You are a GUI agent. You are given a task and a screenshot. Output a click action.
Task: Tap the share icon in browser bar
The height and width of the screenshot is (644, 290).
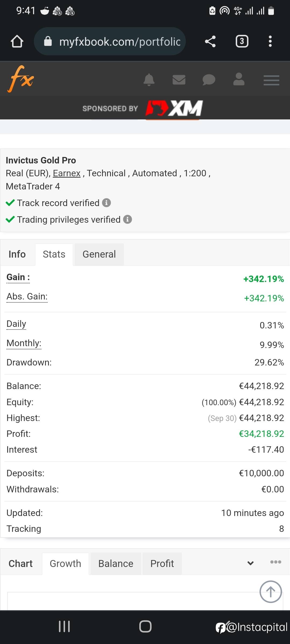point(210,42)
